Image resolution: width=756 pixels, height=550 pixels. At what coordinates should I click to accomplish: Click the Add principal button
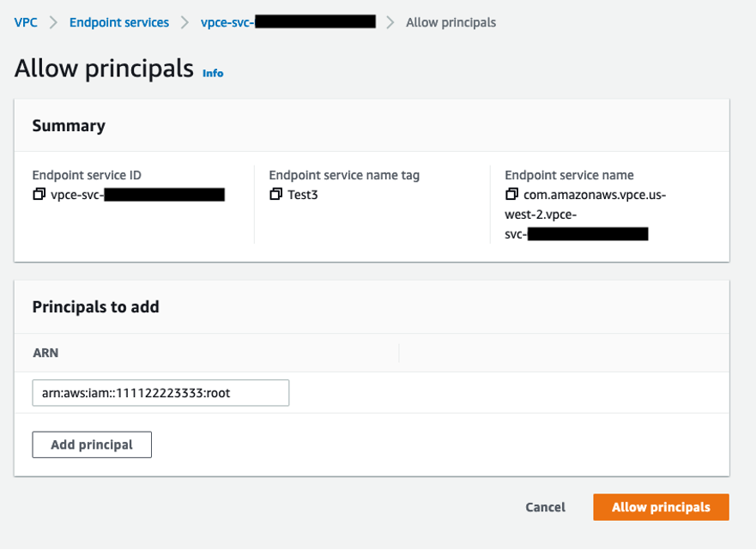click(x=91, y=444)
